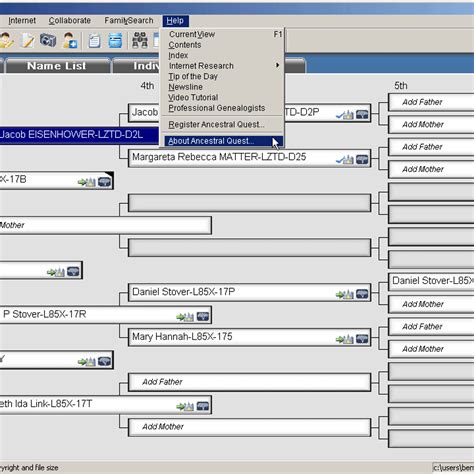This screenshot has width=474, height=474.
Task: Open the notes pencil toolbar icon
Action: pyautogui.click(x=27, y=41)
